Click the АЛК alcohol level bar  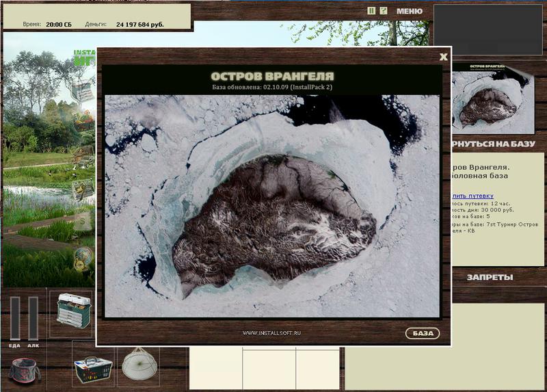[33, 318]
